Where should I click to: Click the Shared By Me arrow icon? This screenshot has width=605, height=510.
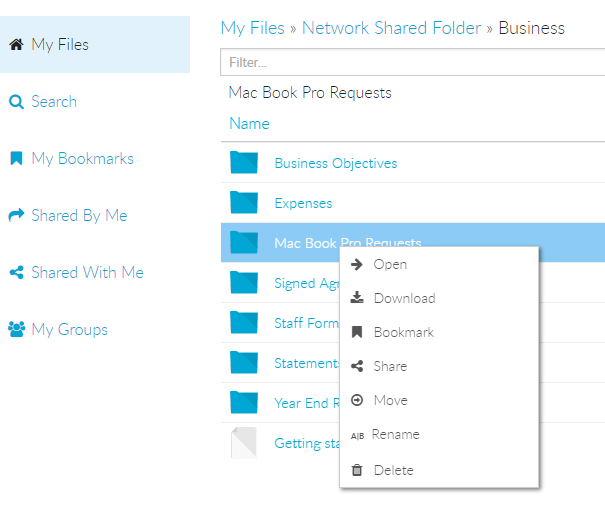[16, 215]
